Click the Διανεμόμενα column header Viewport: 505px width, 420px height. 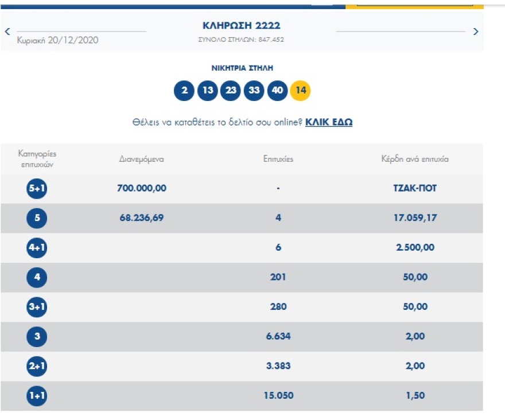[x=141, y=159]
